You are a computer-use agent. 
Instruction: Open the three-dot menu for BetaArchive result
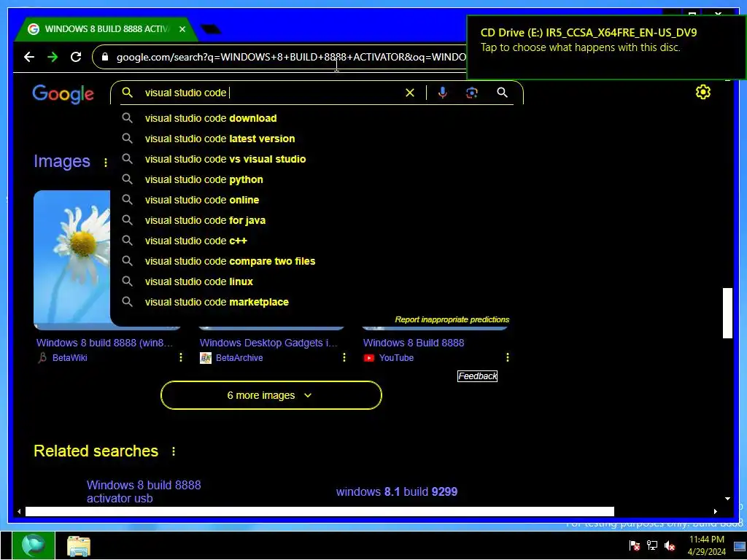(x=344, y=357)
